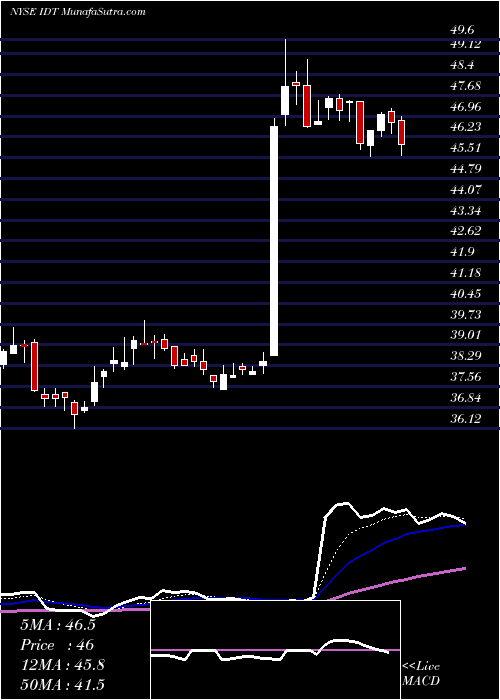Viewport: 500px width, 700px height.
Task: Click the 46.96 price axis label
Action: tap(466, 106)
